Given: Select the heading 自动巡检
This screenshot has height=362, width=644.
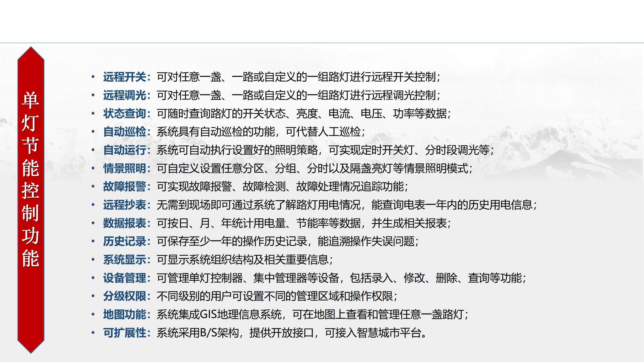Looking at the screenshot, I should click(x=125, y=132).
